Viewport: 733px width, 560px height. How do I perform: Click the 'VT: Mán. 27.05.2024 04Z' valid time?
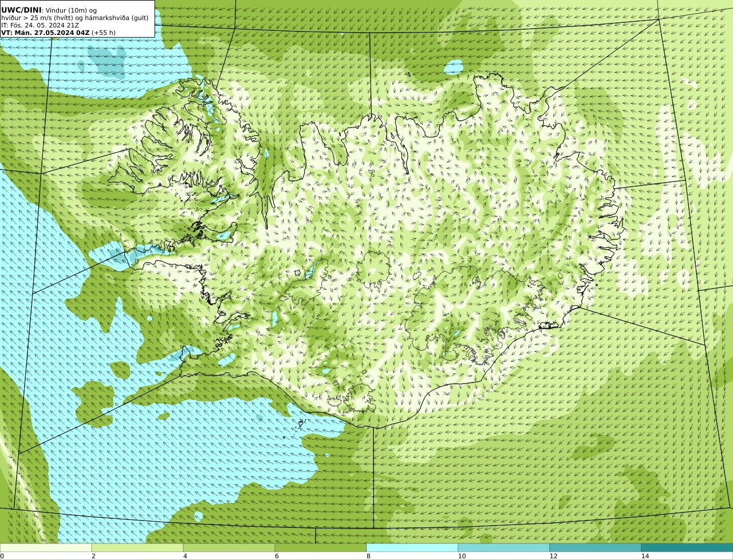point(45,33)
